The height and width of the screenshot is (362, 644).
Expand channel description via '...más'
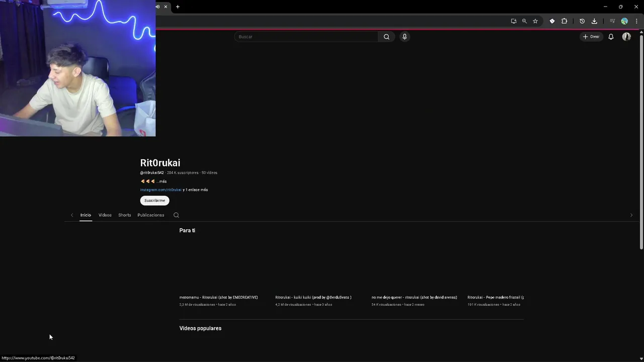161,182
